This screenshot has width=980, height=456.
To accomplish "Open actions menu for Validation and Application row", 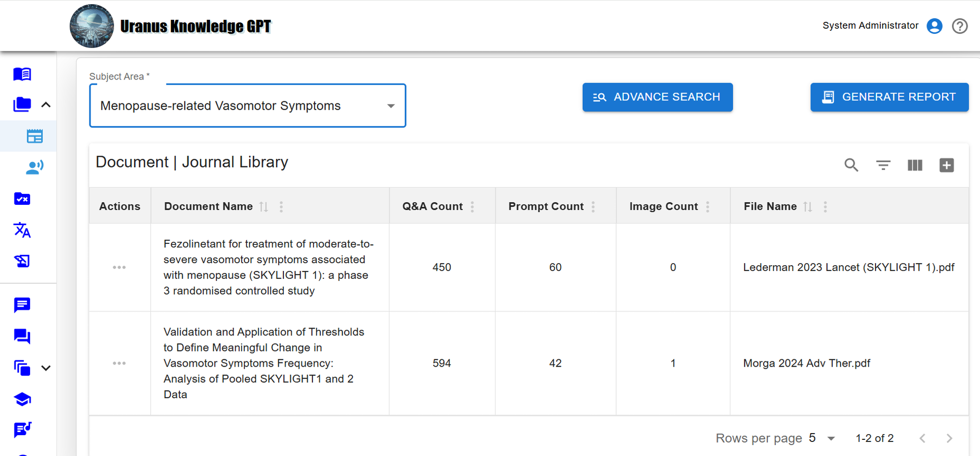I will pyautogui.click(x=119, y=363).
